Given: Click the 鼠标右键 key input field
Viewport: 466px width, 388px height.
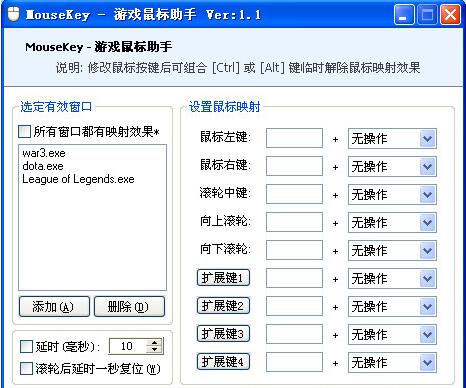Looking at the screenshot, I should tap(294, 166).
